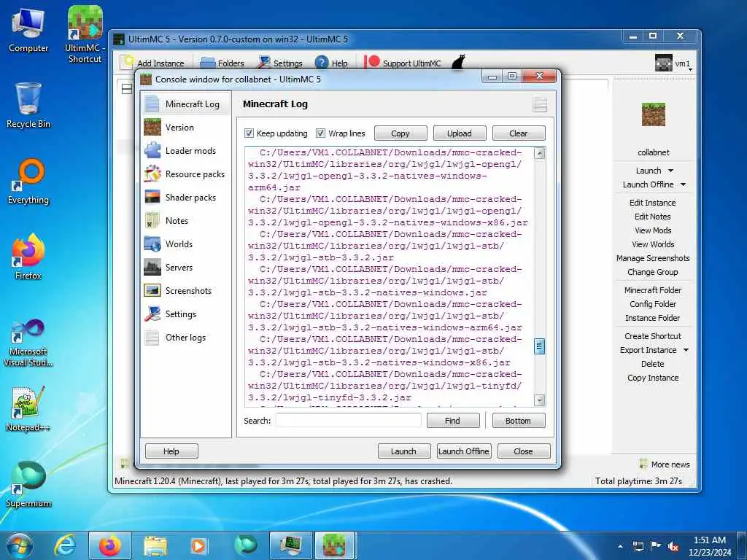Image resolution: width=747 pixels, height=560 pixels.
Task: Click View Mods
Action: tap(653, 230)
